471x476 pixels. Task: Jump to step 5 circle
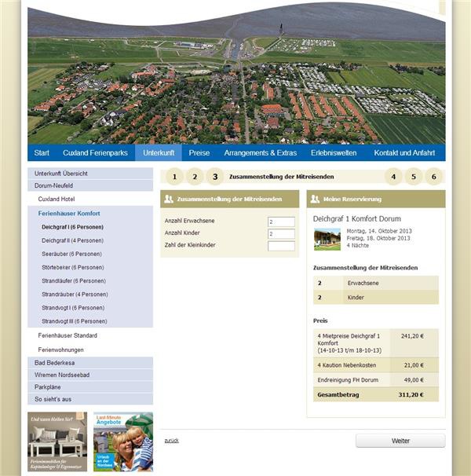coord(414,177)
